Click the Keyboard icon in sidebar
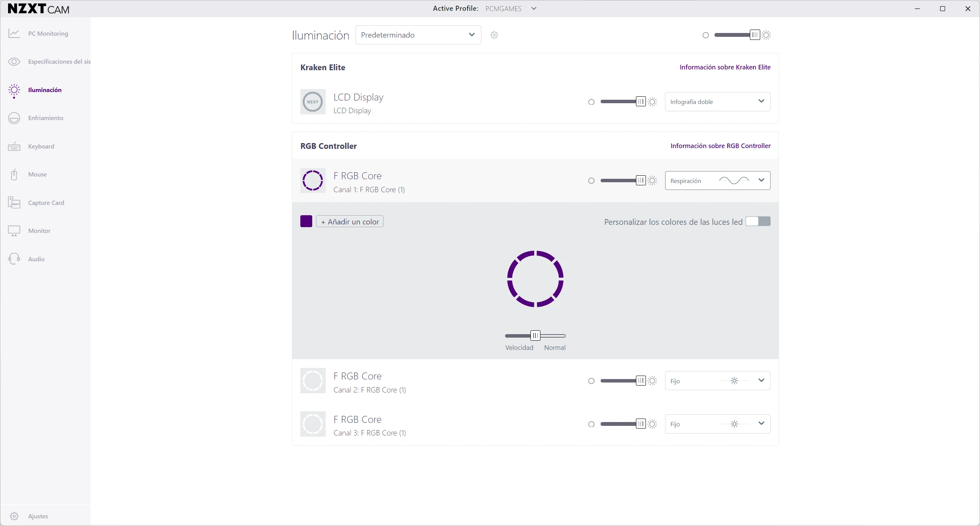Viewport: 980px width, 526px height. coord(14,147)
